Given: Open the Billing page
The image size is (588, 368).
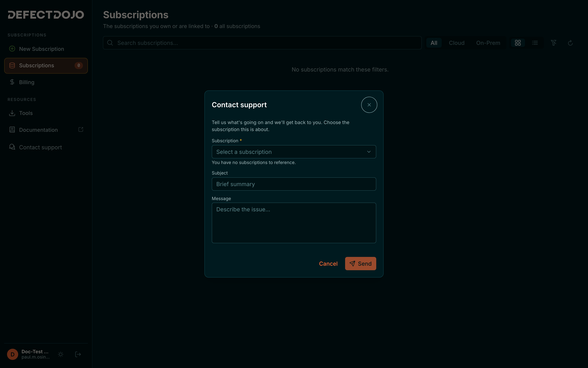Looking at the screenshot, I should pos(46,82).
